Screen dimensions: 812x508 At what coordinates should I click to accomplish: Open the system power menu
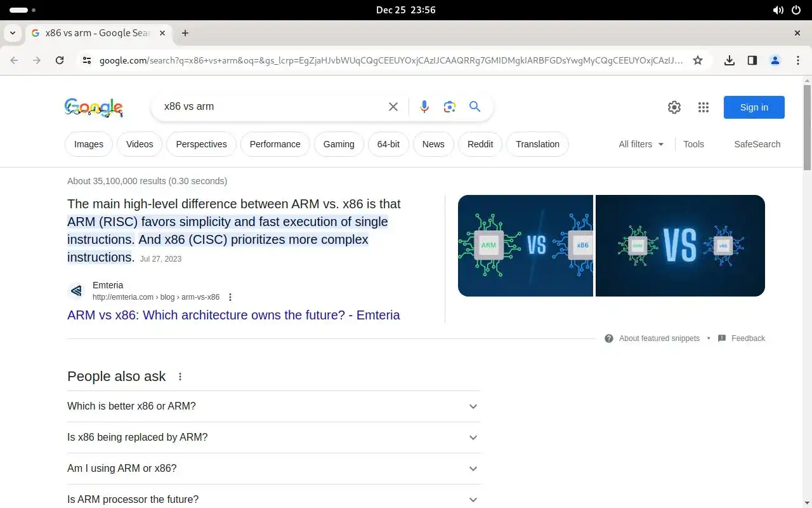pos(797,10)
